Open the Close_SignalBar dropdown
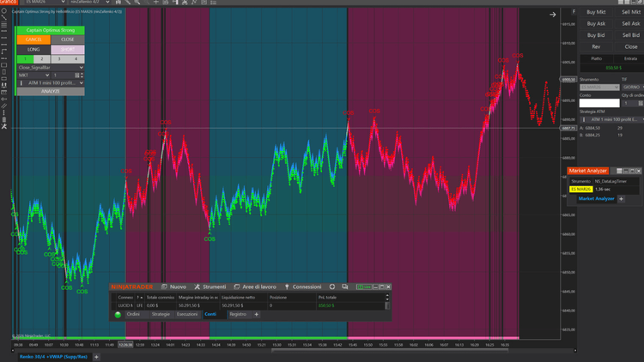Viewport: 644px width, 362px height. tap(50, 67)
